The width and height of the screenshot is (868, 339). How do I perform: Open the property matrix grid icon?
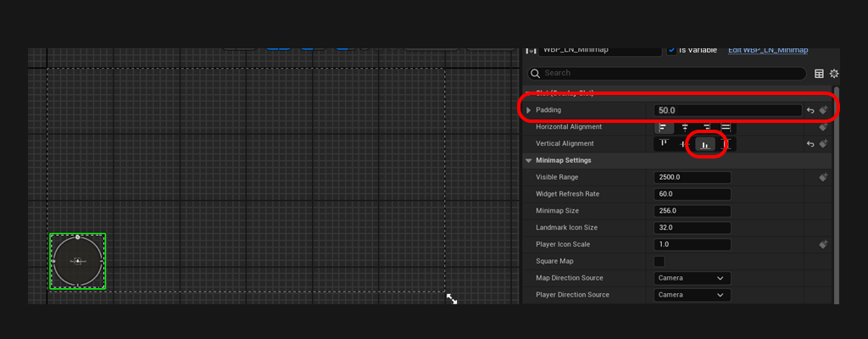click(819, 74)
